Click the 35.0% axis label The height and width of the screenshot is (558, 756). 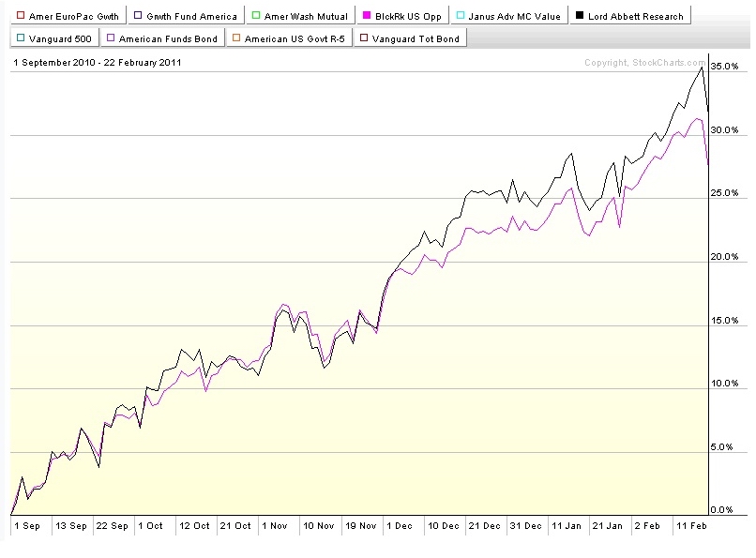click(x=724, y=67)
